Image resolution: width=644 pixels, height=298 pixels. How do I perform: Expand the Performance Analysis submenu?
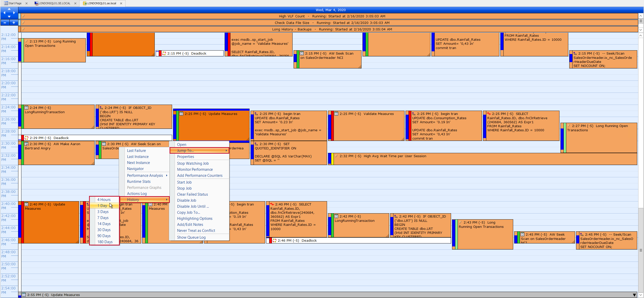click(145, 175)
